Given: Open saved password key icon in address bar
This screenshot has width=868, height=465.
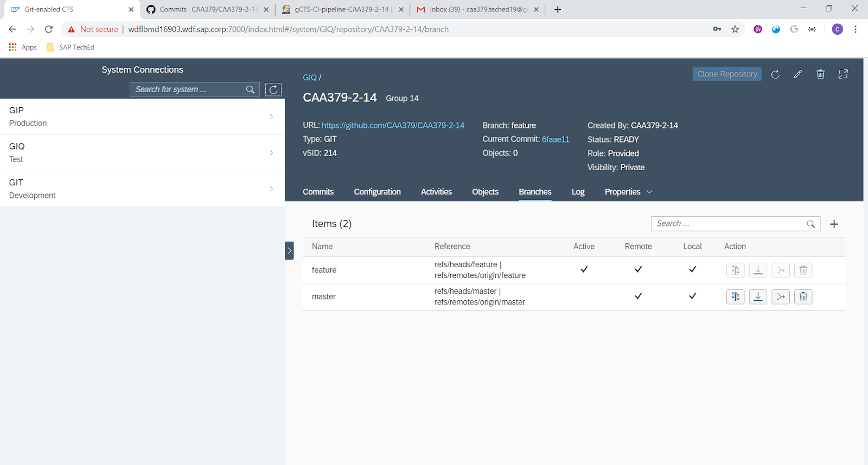Looking at the screenshot, I should point(717,29).
